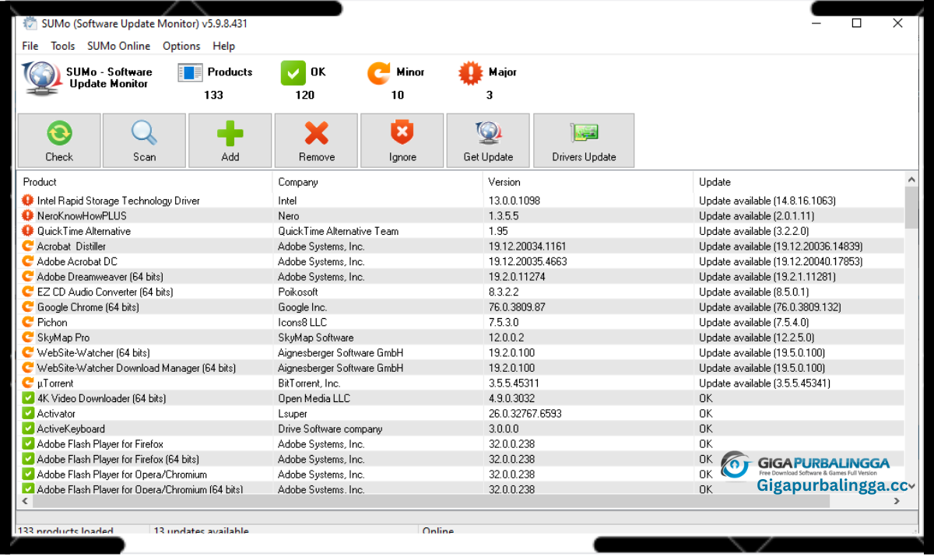Click Update available (14.8.16.1063) cell
Viewport: 934px width, 560px height.
767,201
